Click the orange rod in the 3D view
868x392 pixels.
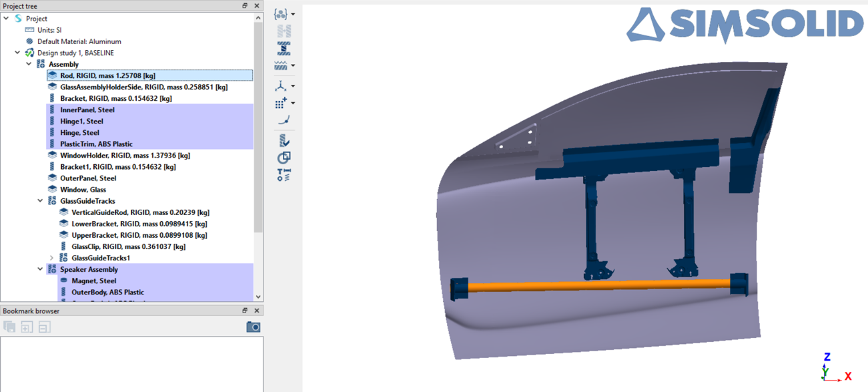click(x=600, y=286)
